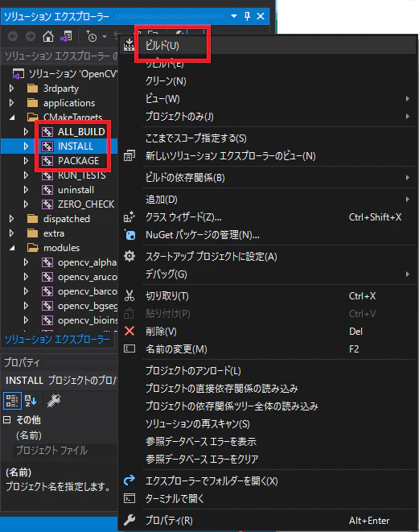Click the PACKAGE project icon

(x=47, y=160)
